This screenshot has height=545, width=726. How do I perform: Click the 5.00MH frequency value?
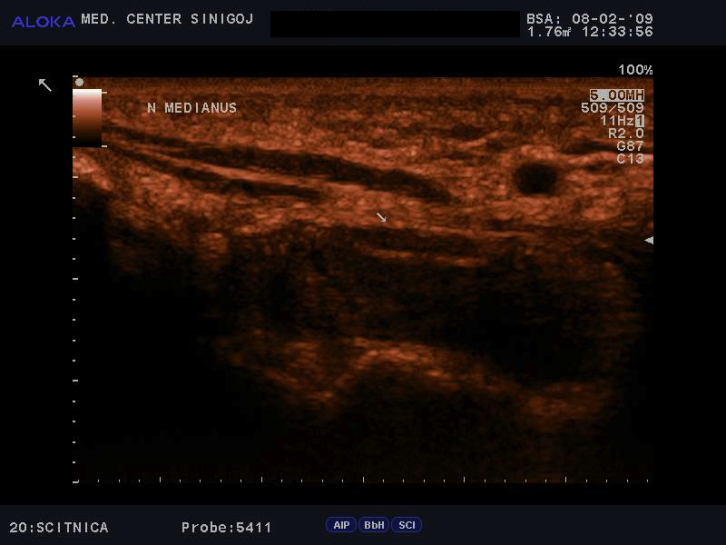617,95
